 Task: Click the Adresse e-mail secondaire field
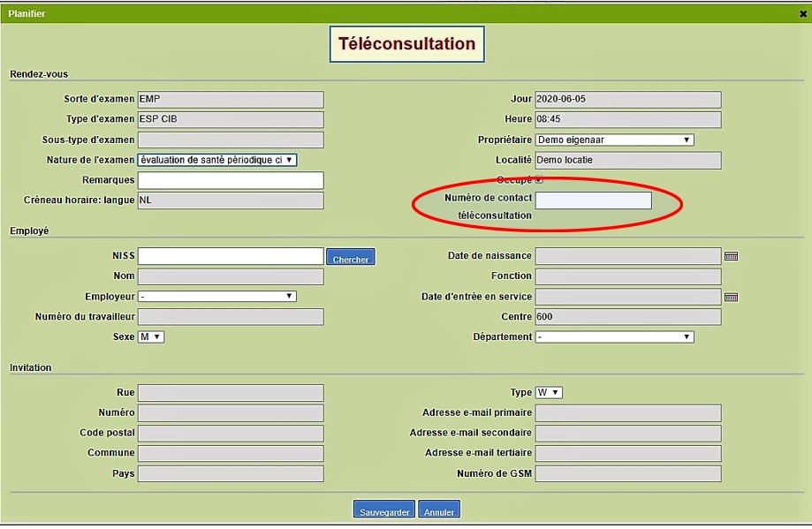click(628, 434)
